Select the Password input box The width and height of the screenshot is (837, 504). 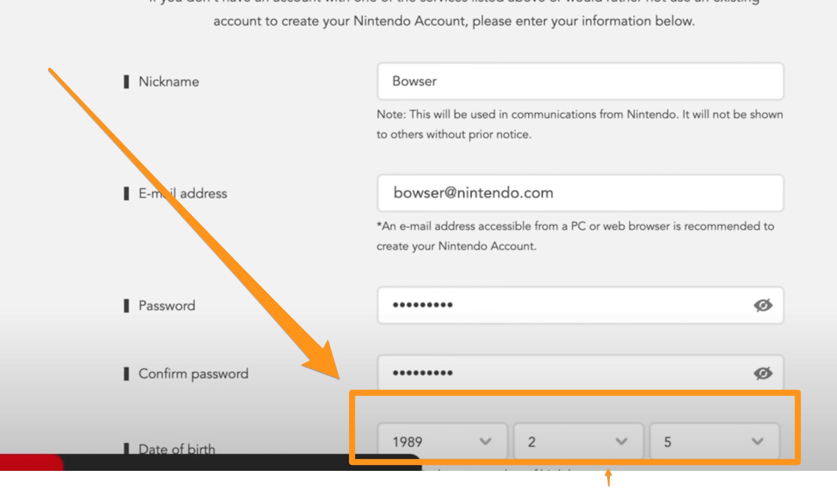tap(580, 305)
